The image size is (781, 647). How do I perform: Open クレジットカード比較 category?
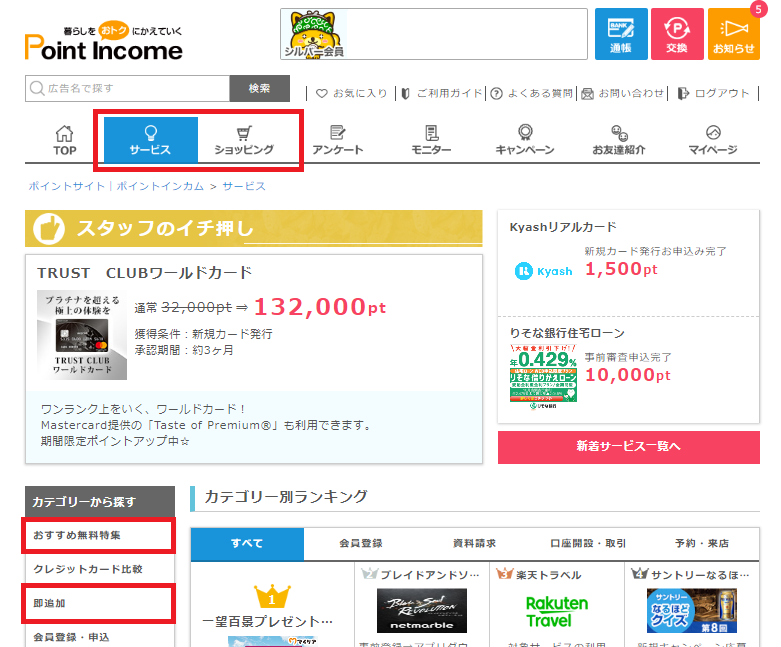[100, 569]
